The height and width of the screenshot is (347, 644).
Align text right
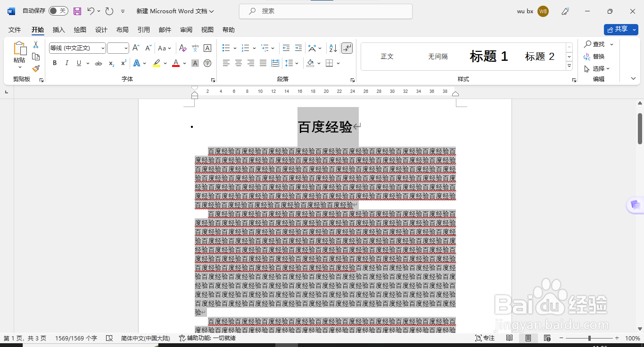click(x=251, y=63)
